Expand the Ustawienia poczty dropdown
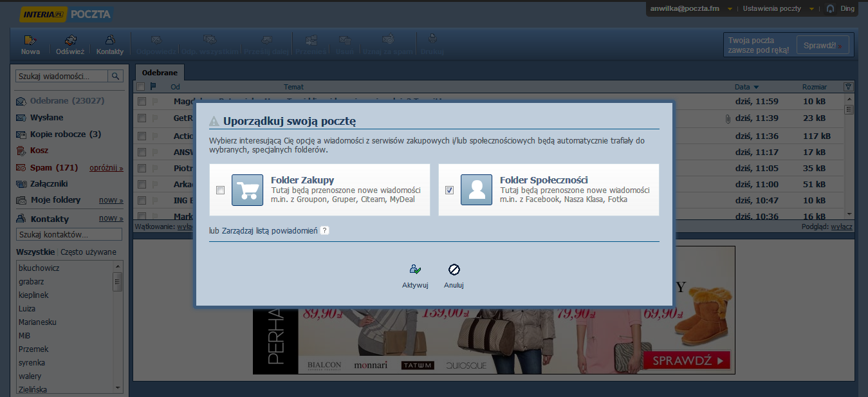Screen dimensions: 868x397 [x=812, y=9]
